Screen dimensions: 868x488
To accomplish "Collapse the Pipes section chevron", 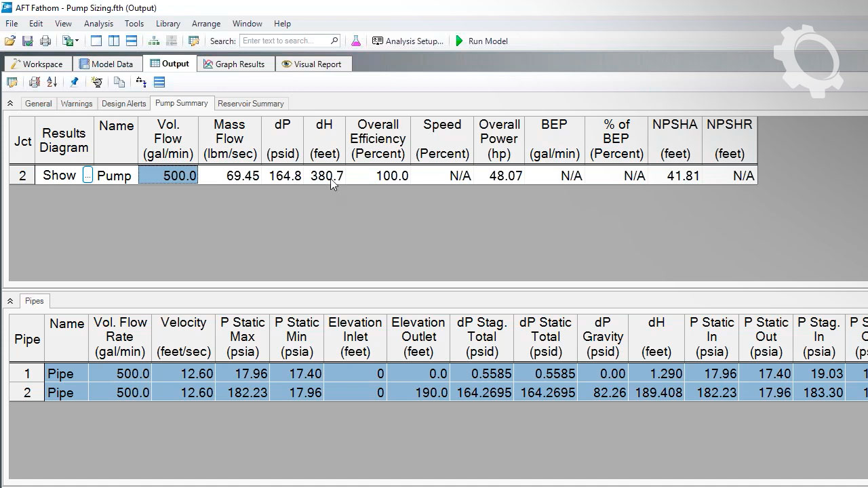I will 10,301.
